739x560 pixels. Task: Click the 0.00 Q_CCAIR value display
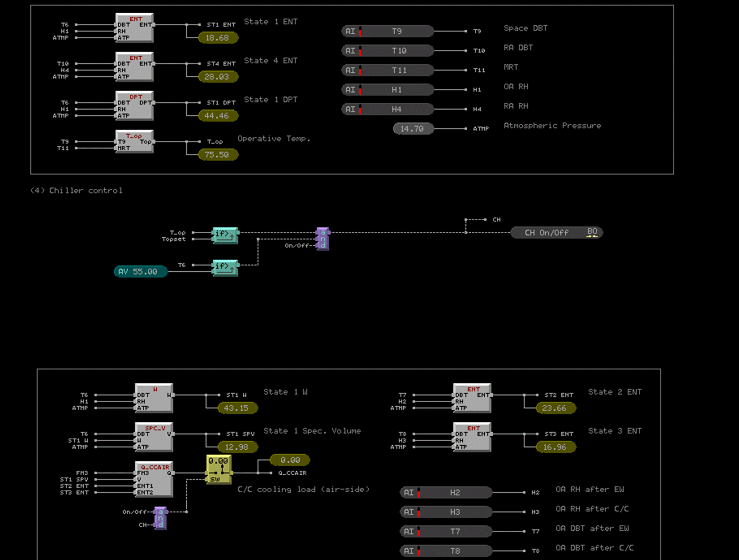290,460
